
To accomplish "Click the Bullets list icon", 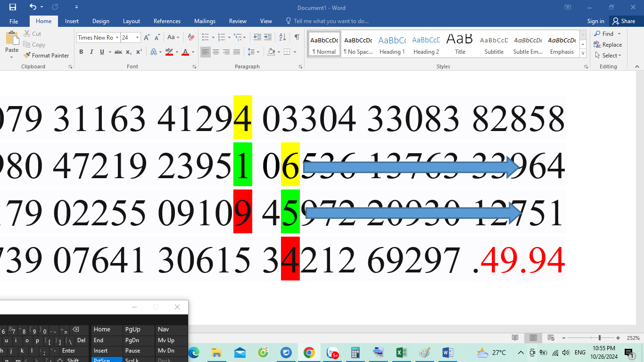I will [x=205, y=37].
